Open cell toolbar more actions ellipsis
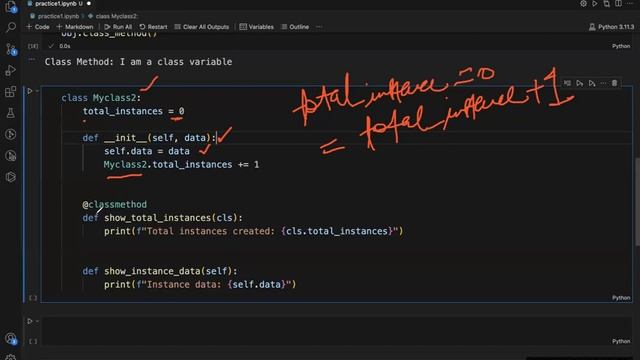Screen dimensions: 640x360 coord(603,83)
